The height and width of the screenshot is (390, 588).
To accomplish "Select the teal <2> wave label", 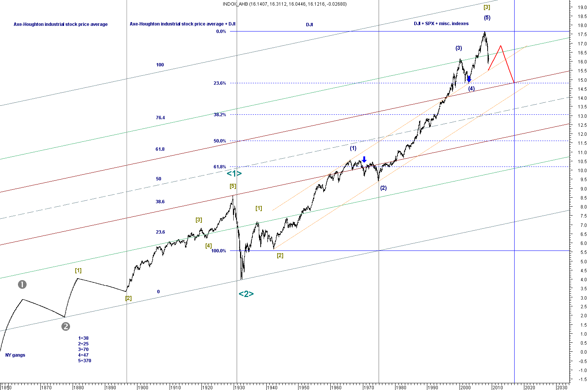I will tap(246, 294).
